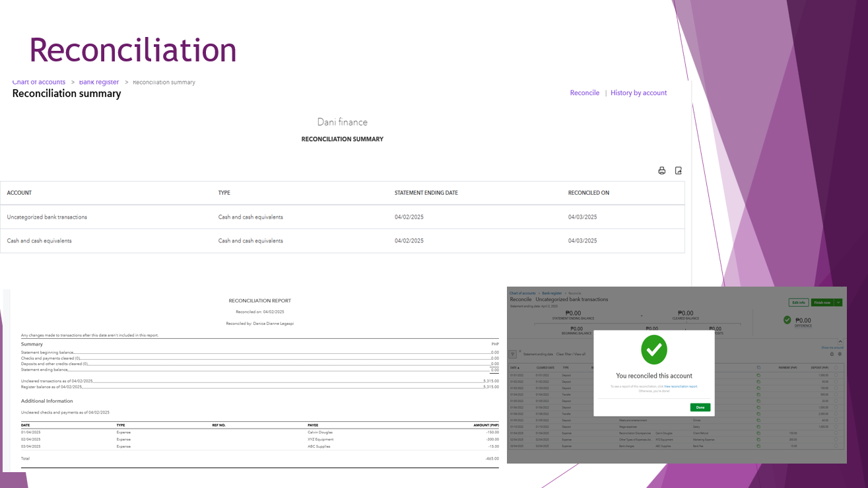Open the Cash and cash equivalents account in the ACCOUNT column
Image resolution: width=868 pixels, height=488 pixels.
click(x=40, y=241)
